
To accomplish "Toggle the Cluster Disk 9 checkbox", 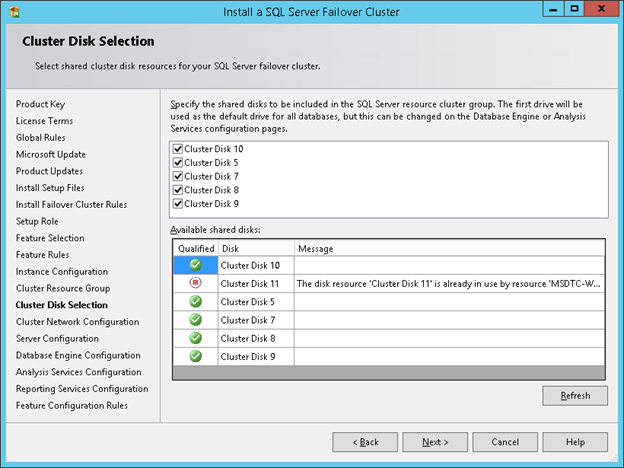I will coord(178,204).
